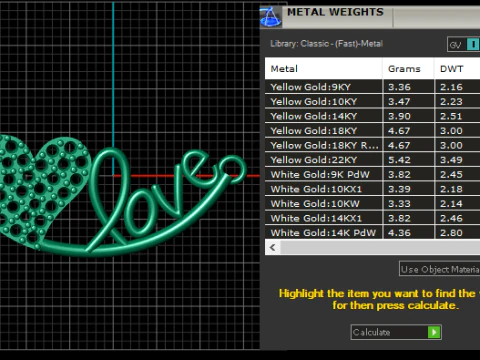Screen dimensions: 480x360
Task: Select the Yellow Gold:18KY row
Action: coord(372,131)
